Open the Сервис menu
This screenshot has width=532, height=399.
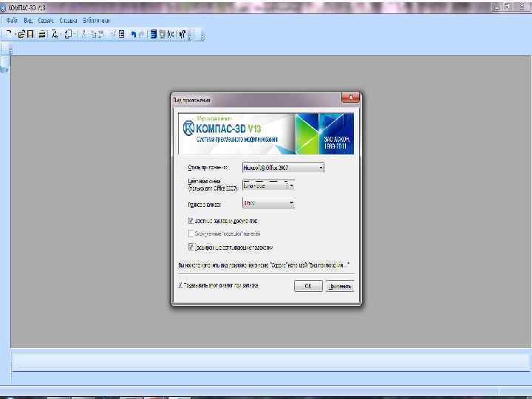pyautogui.click(x=46, y=21)
